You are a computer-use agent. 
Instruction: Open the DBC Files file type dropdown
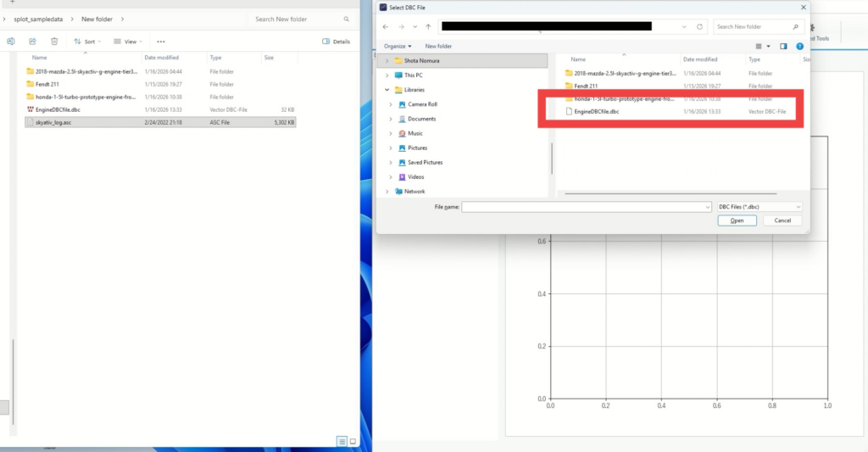point(759,207)
